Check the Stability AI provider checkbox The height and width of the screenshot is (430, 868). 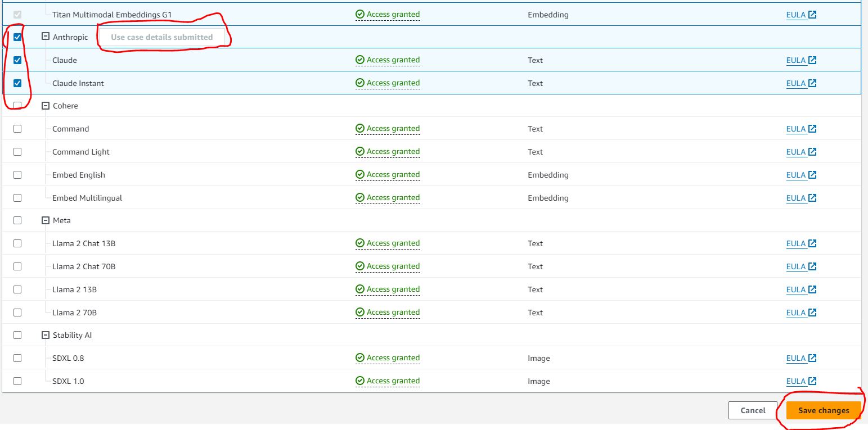(x=17, y=335)
